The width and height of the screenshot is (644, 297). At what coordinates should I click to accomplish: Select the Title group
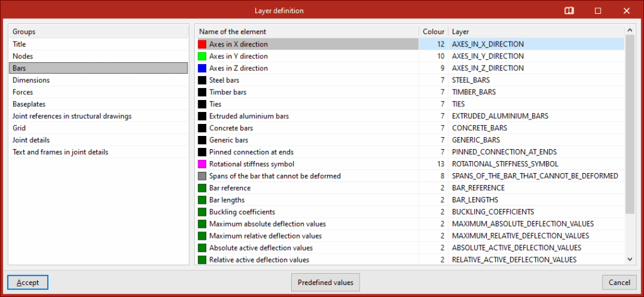[98, 45]
